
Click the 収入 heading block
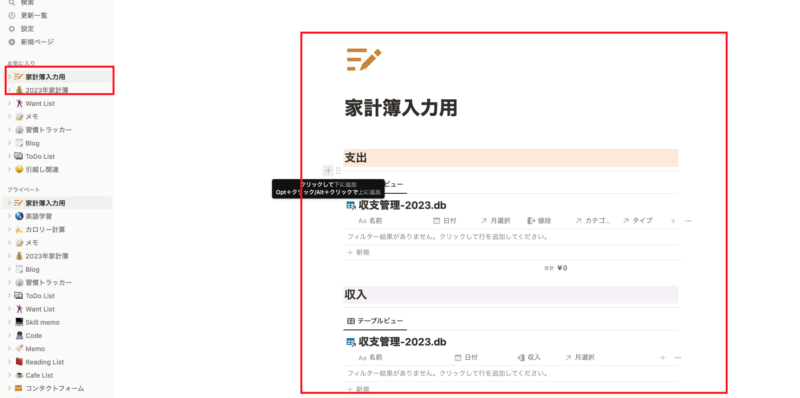[511, 295]
